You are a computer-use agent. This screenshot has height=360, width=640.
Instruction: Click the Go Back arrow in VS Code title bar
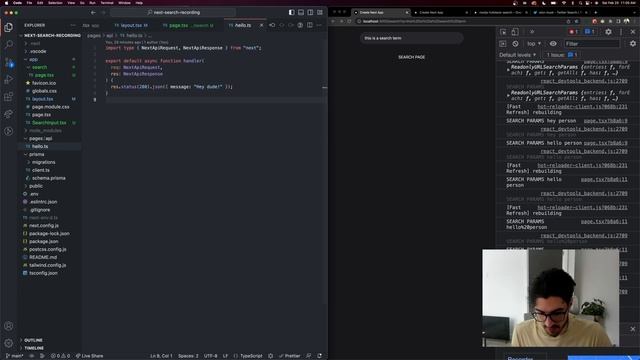93,13
